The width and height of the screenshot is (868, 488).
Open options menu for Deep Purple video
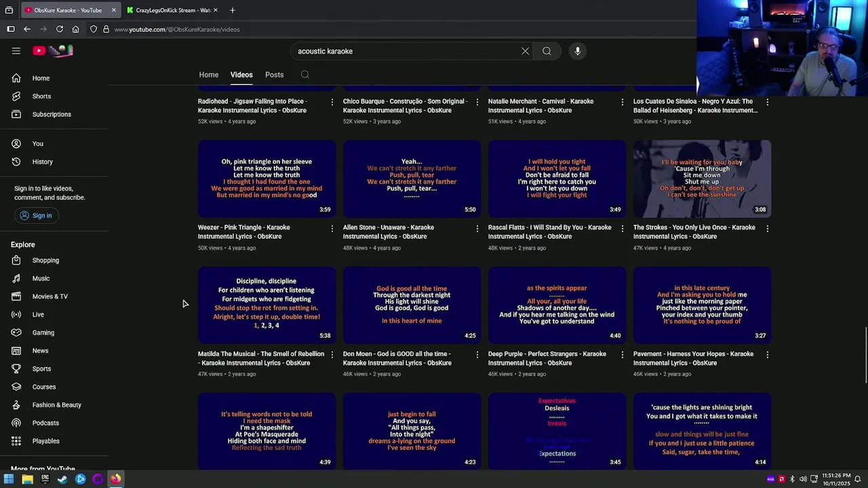point(622,355)
